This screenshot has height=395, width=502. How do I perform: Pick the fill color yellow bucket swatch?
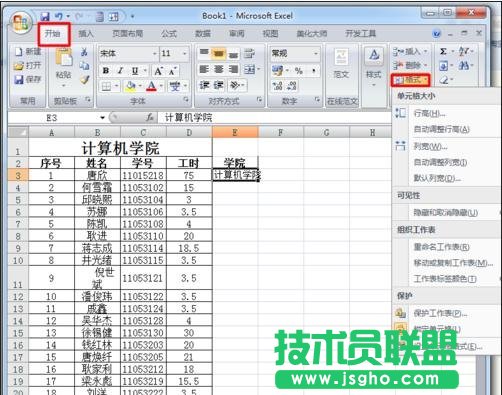point(130,86)
